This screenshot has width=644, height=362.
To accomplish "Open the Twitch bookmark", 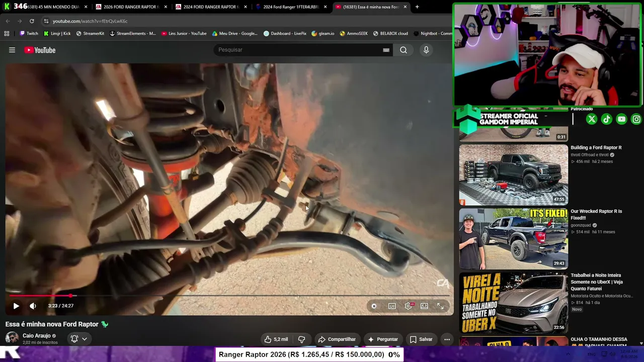I will pyautogui.click(x=29, y=34).
